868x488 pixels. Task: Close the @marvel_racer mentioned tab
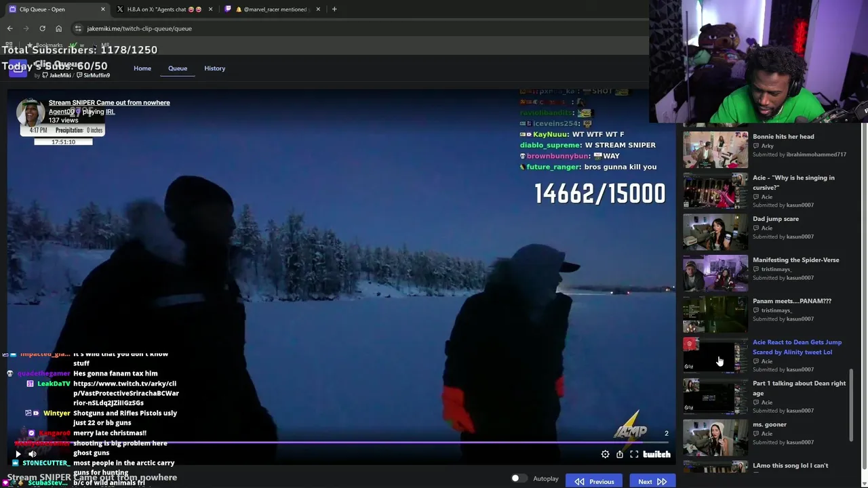tap(318, 9)
